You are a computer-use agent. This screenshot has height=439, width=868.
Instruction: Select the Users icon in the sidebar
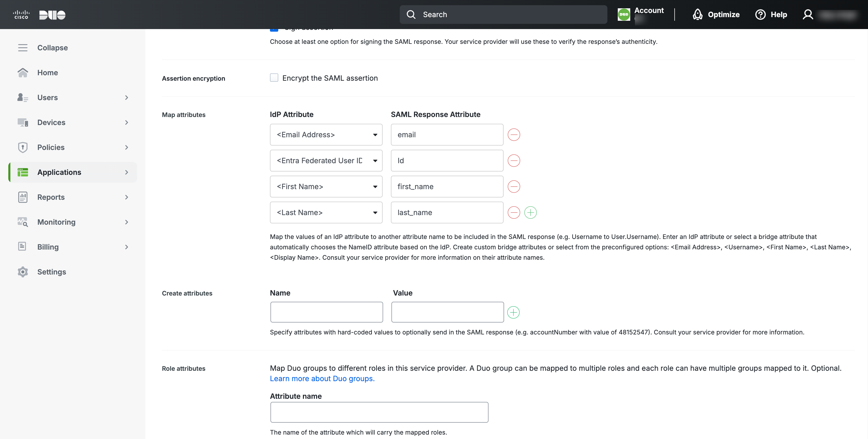tap(23, 97)
